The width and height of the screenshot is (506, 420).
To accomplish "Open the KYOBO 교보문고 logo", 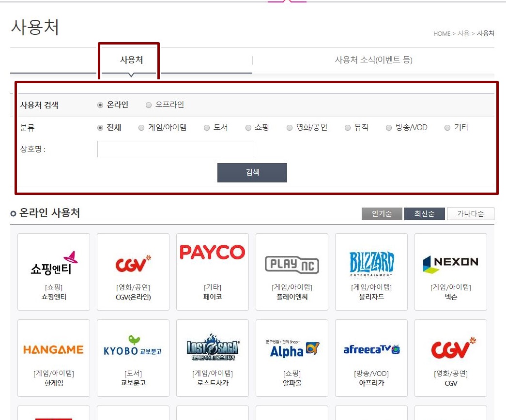I will [133, 346].
